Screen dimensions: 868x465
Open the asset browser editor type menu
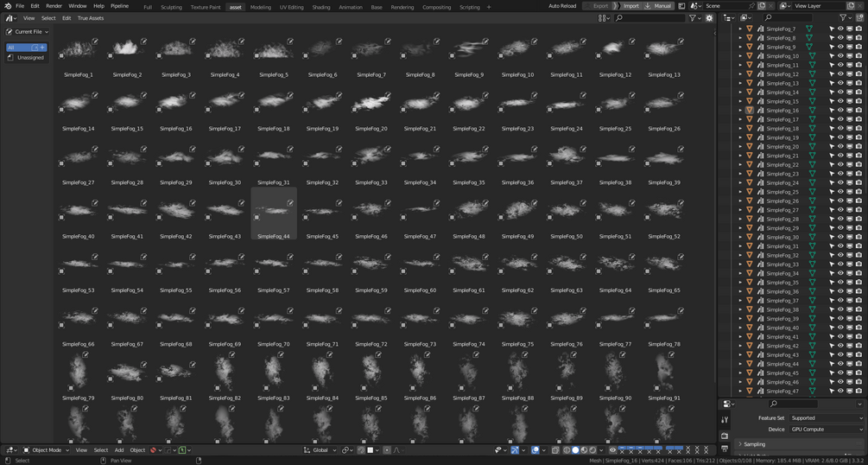[11, 18]
